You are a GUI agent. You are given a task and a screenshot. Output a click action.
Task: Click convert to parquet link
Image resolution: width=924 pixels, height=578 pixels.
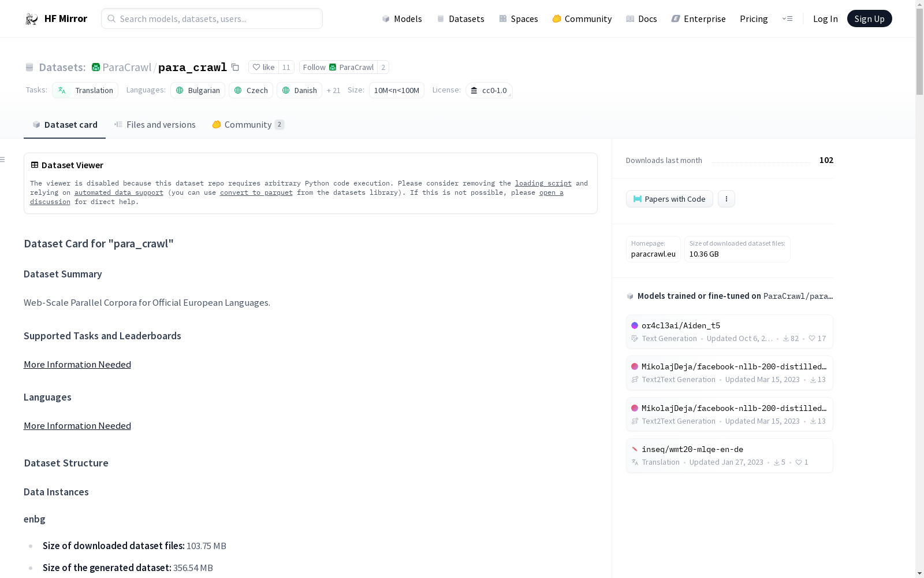pyautogui.click(x=256, y=192)
